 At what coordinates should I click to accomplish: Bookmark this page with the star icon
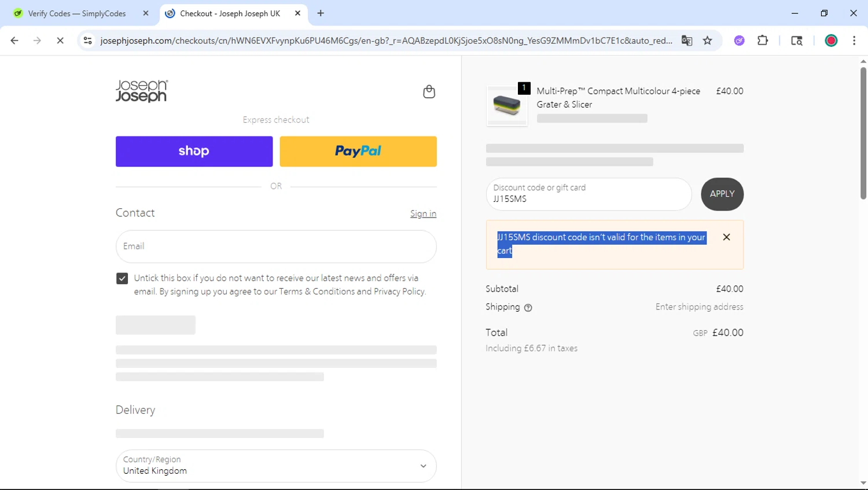707,40
